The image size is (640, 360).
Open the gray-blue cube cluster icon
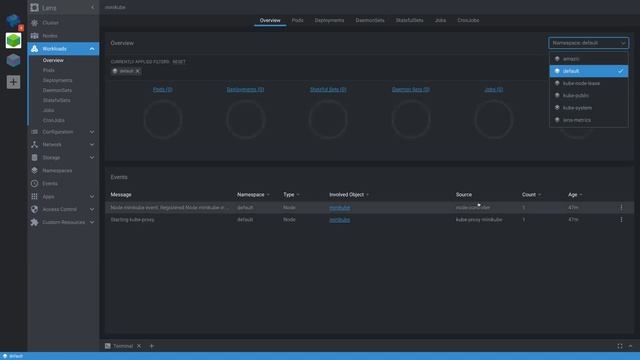point(13,60)
